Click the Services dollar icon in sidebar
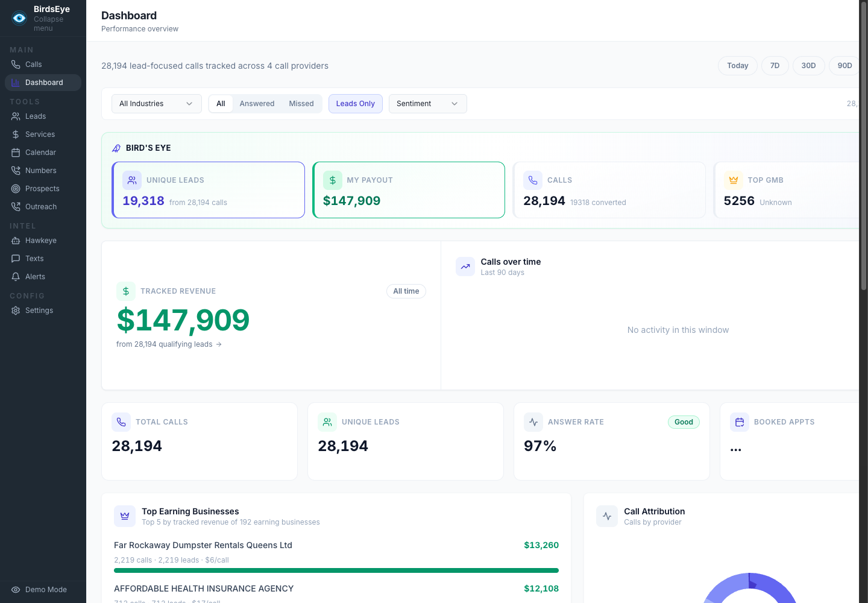The height and width of the screenshot is (603, 868). (x=16, y=134)
